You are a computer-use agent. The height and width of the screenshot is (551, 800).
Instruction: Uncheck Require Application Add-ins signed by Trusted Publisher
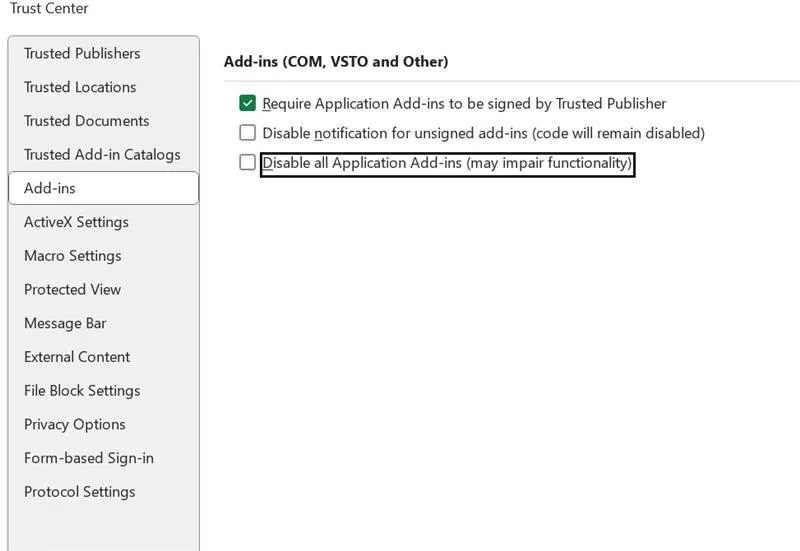pyautogui.click(x=247, y=104)
